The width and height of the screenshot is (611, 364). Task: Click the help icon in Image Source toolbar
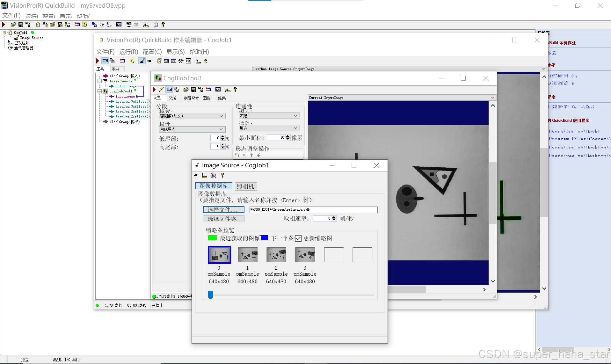[x=222, y=175]
